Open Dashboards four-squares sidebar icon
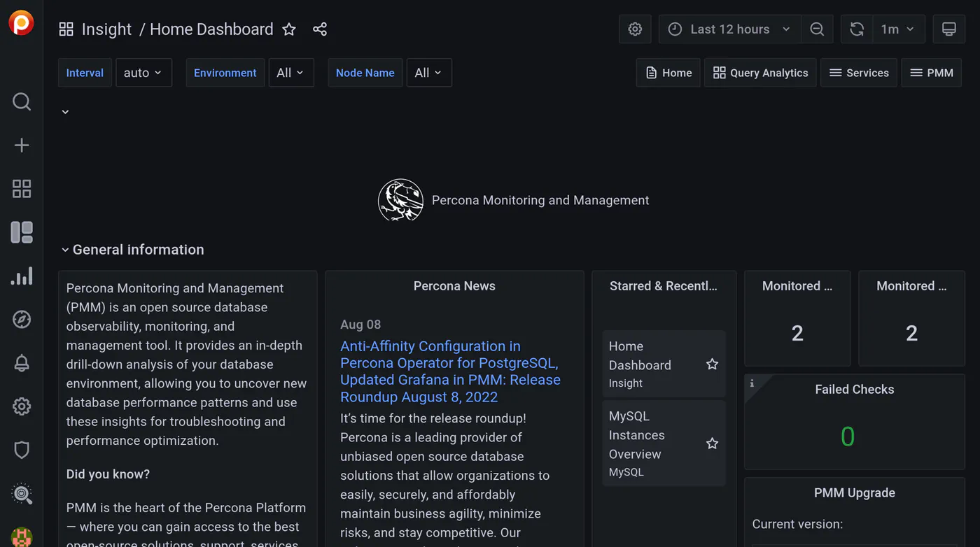The image size is (980, 547). coord(22,188)
